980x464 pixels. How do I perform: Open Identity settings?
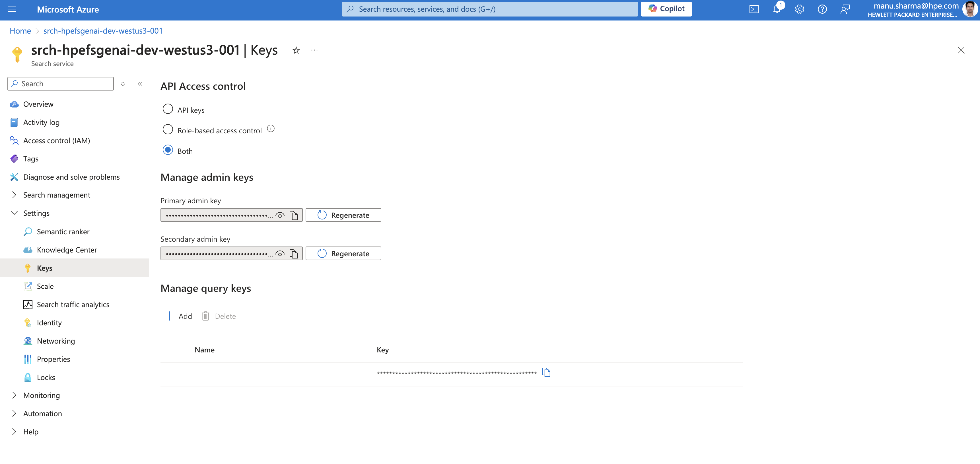point(49,323)
